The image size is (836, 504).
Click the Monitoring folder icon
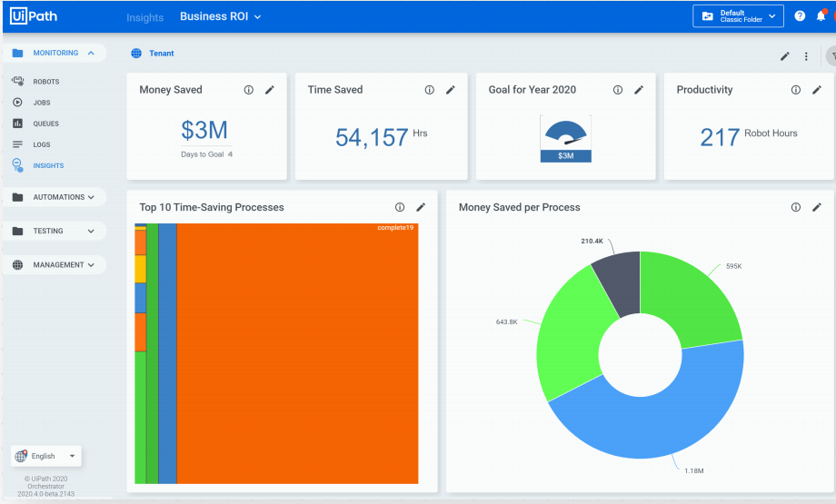[17, 53]
